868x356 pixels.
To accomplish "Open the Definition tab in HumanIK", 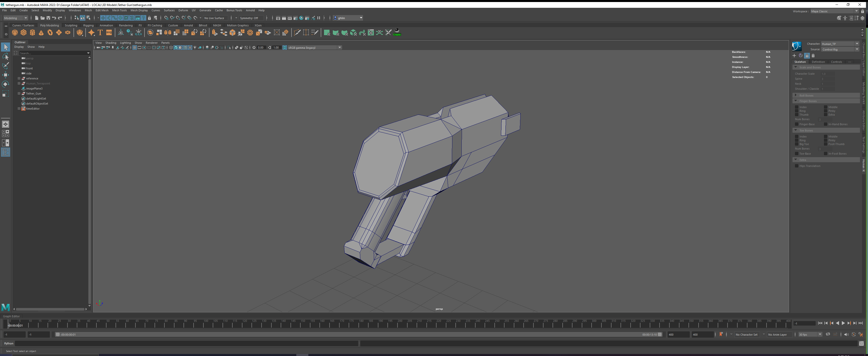I will tap(818, 62).
